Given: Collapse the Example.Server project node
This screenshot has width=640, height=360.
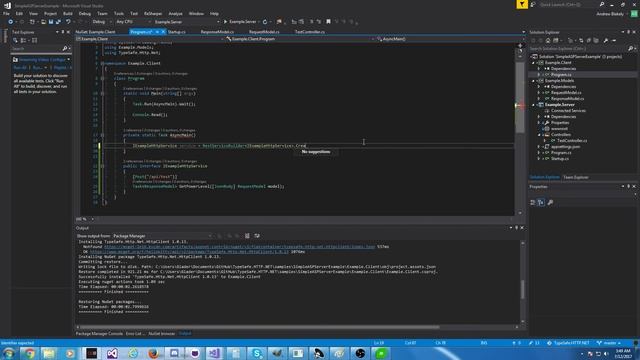Looking at the screenshot, I should tap(533, 105).
